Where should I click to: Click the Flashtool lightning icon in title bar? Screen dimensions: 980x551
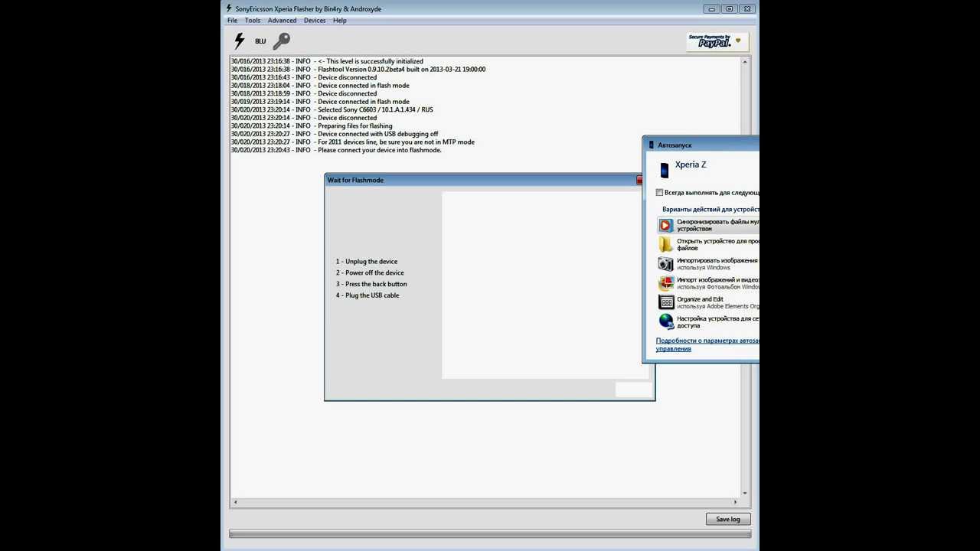pyautogui.click(x=228, y=8)
